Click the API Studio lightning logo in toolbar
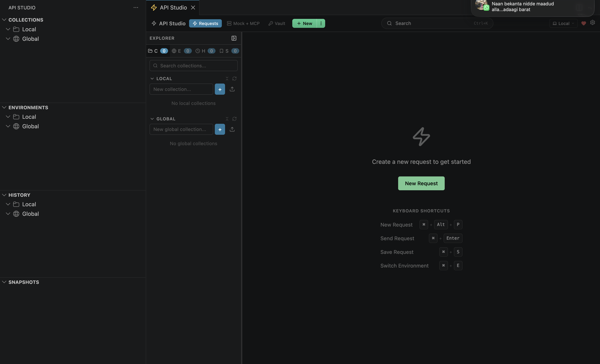This screenshot has height=364, width=600. click(x=154, y=23)
